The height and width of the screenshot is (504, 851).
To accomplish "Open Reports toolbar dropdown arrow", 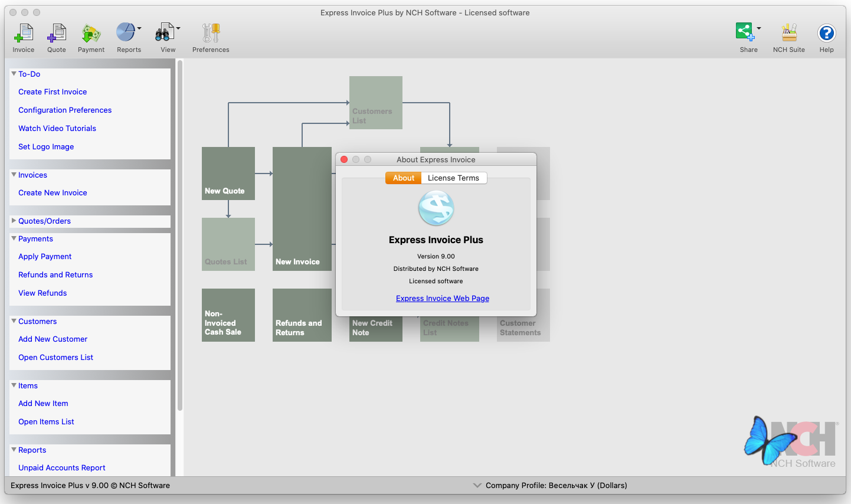I will pyautogui.click(x=139, y=28).
